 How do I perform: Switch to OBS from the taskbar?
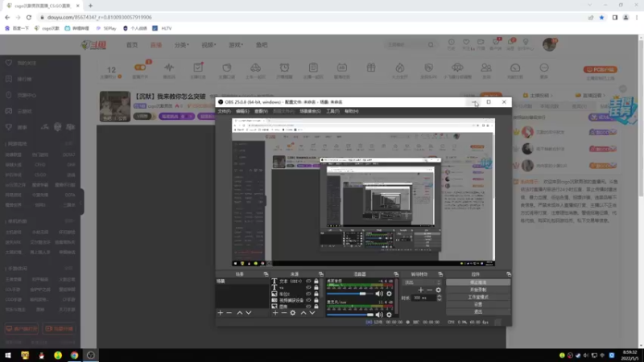pyautogui.click(x=91, y=356)
